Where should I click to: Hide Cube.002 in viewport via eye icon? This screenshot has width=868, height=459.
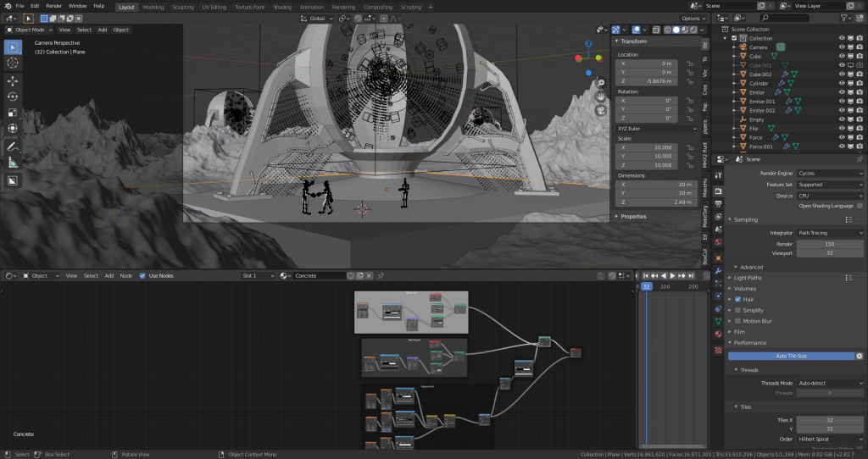click(842, 75)
